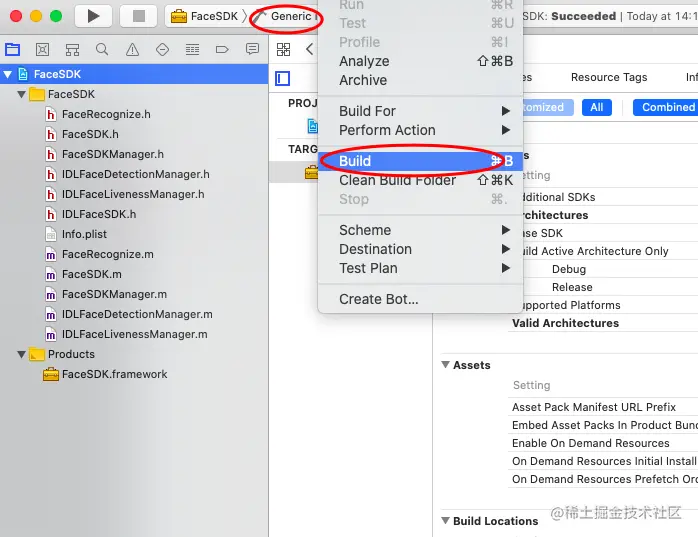Screen dimensions: 698x537
Task: Open the Issue navigator warning icon
Action: click(132, 49)
